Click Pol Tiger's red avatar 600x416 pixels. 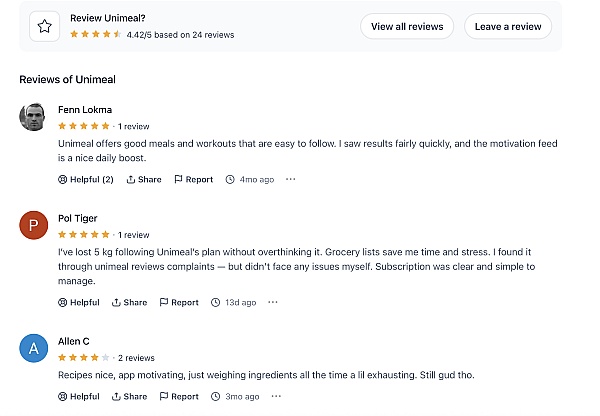pyautogui.click(x=33, y=226)
